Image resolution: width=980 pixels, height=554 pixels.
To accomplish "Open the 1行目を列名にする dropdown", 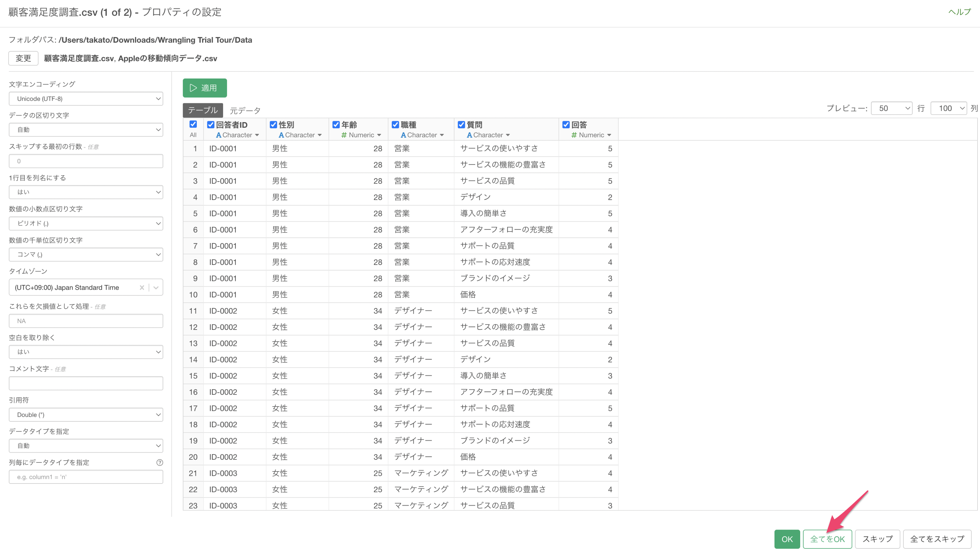I will (86, 192).
